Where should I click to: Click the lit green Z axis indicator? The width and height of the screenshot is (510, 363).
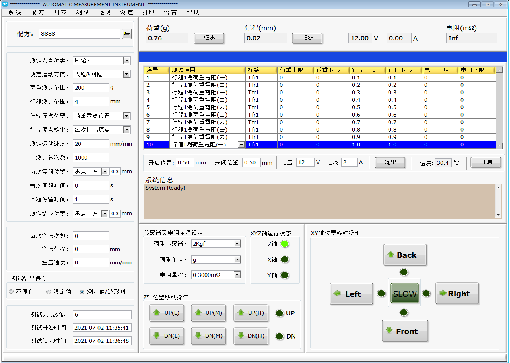pos(285,244)
